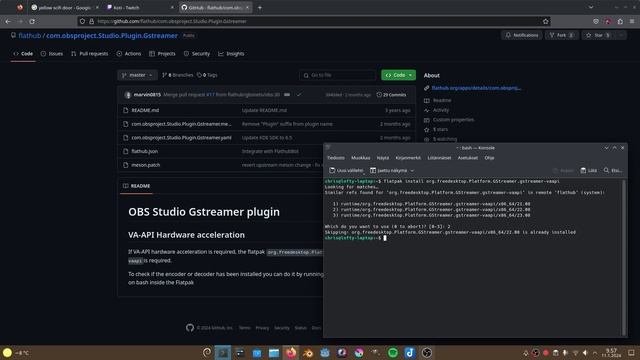Screen dimensions: 640x360
Task: Open the Pull requests tab
Action: 90,53
